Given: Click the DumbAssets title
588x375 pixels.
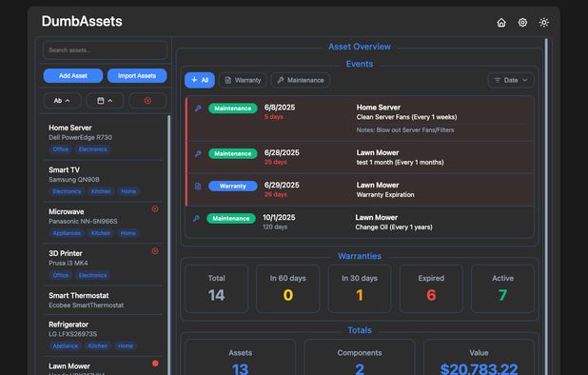Looking at the screenshot, I should [x=82, y=21].
